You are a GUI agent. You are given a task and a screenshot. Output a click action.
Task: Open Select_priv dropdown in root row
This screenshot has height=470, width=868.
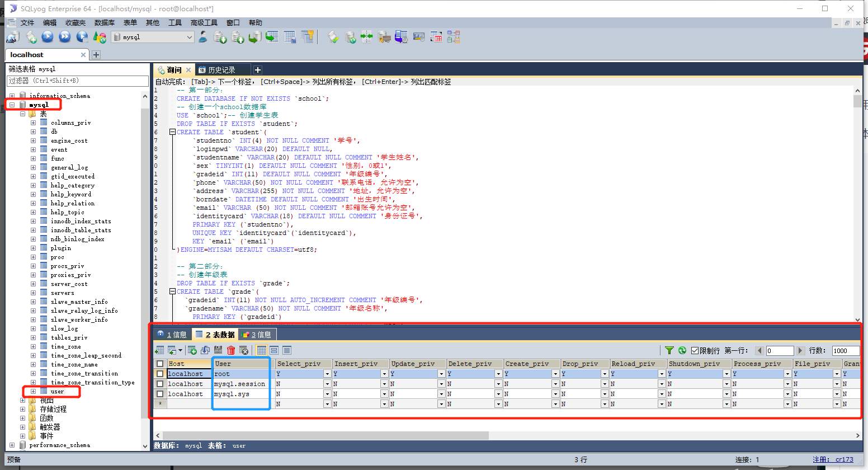pos(327,374)
